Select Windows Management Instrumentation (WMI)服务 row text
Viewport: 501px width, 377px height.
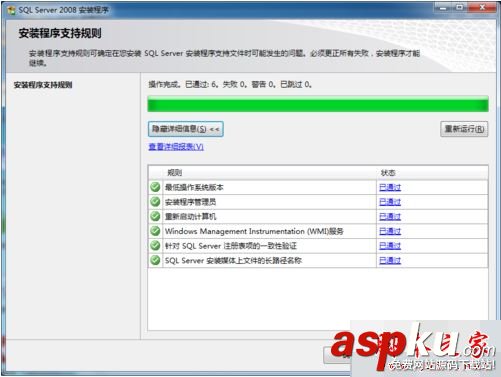coord(254,231)
